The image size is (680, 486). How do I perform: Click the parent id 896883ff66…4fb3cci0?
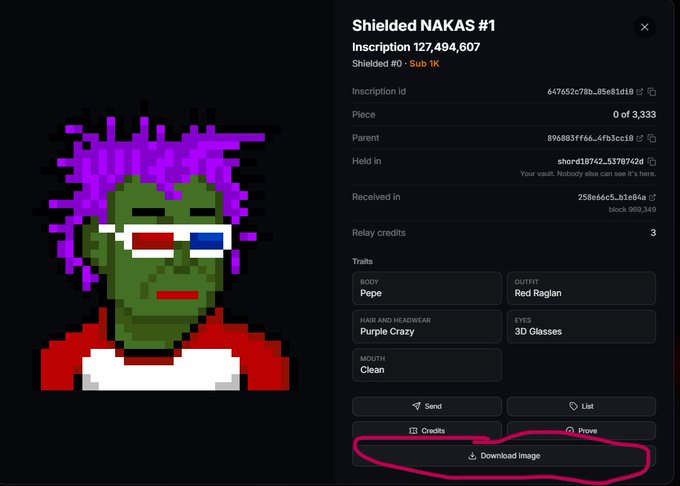[590, 138]
